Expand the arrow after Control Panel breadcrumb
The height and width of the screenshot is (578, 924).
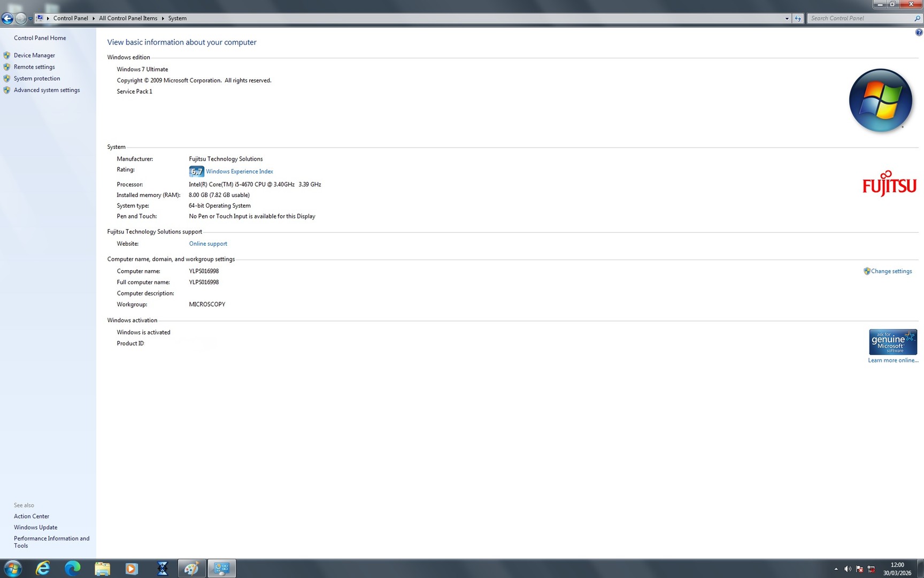(94, 18)
